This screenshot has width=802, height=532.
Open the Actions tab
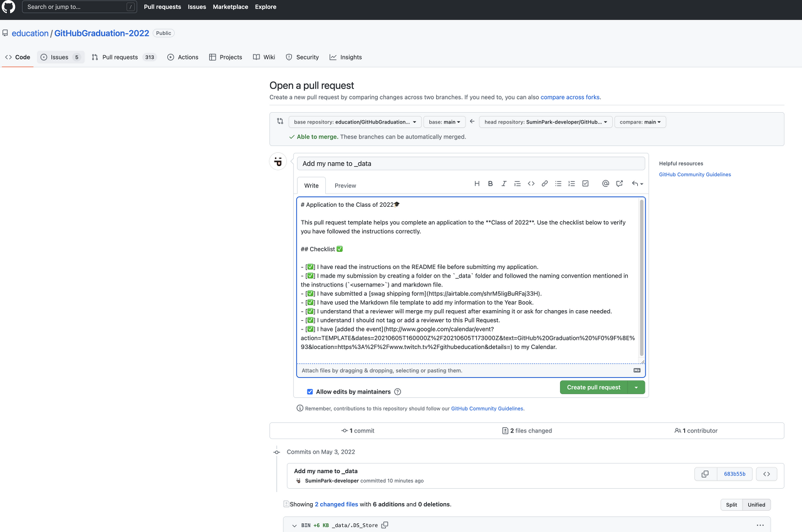pyautogui.click(x=183, y=57)
